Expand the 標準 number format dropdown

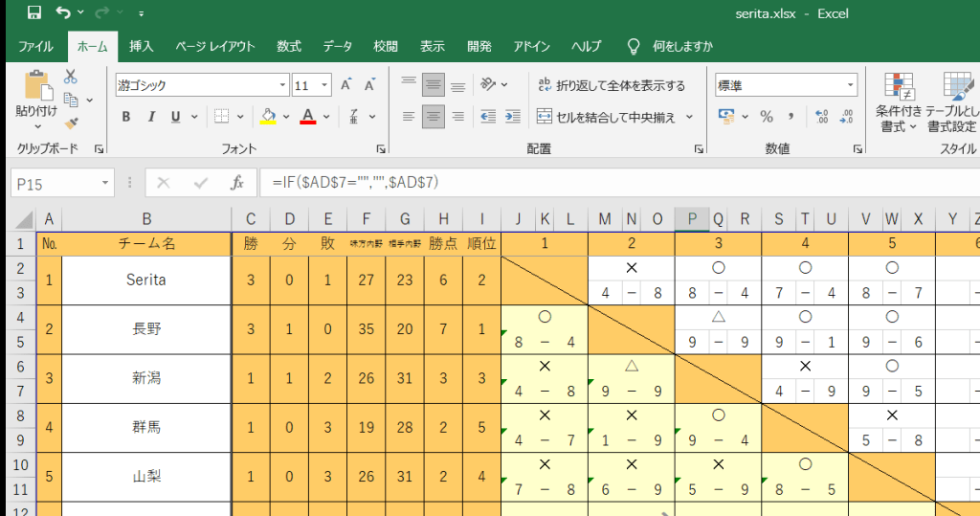pyautogui.click(x=850, y=85)
